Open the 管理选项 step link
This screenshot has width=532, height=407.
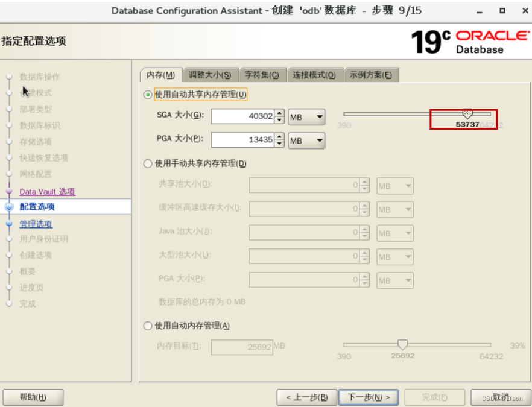(36, 224)
